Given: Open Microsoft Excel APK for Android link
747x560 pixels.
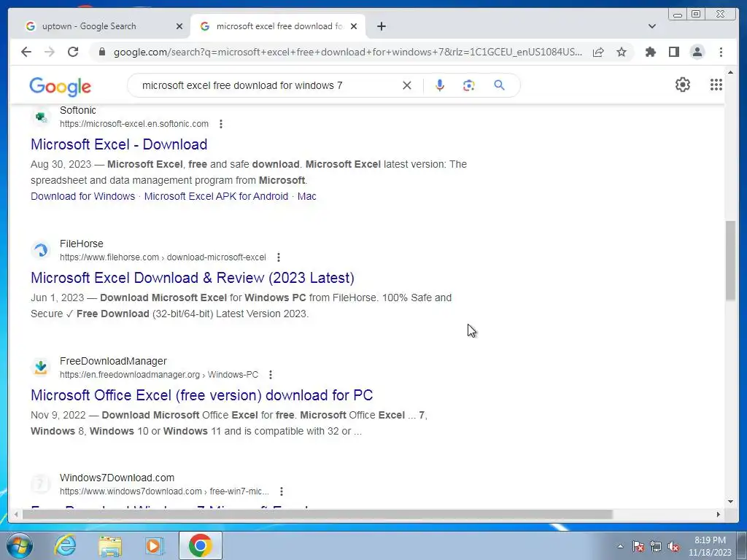Looking at the screenshot, I should [x=216, y=196].
